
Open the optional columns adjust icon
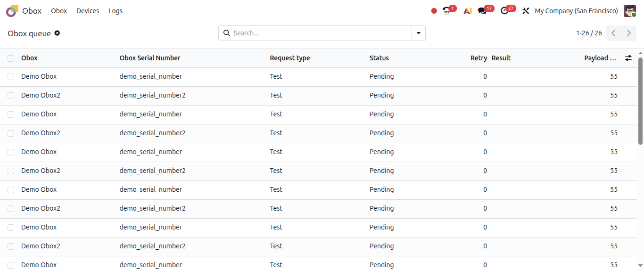point(628,58)
